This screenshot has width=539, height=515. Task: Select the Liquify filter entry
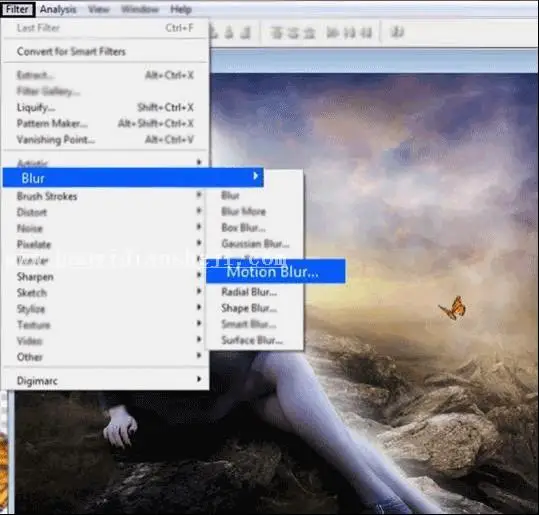[36, 108]
